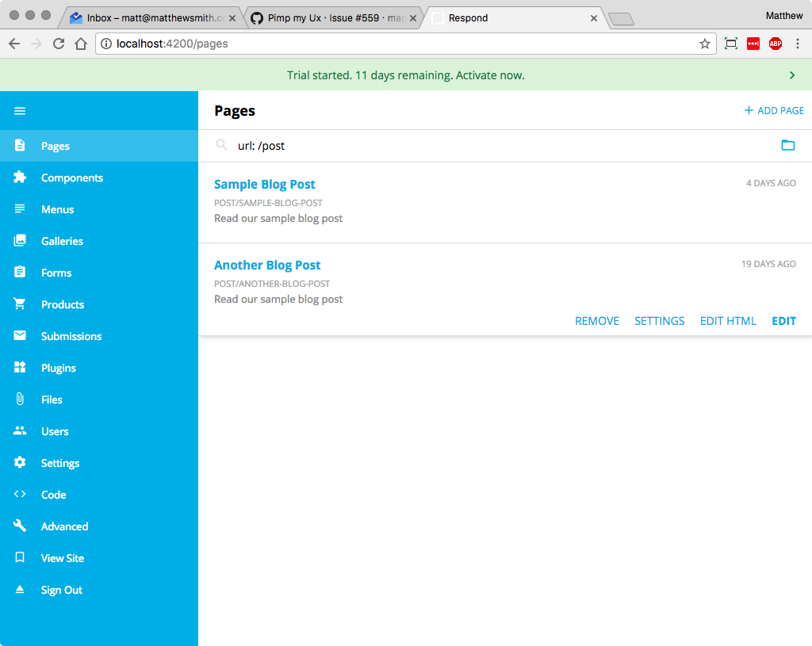This screenshot has height=646, width=812.
Task: Go back with the browser arrow
Action: [x=14, y=44]
